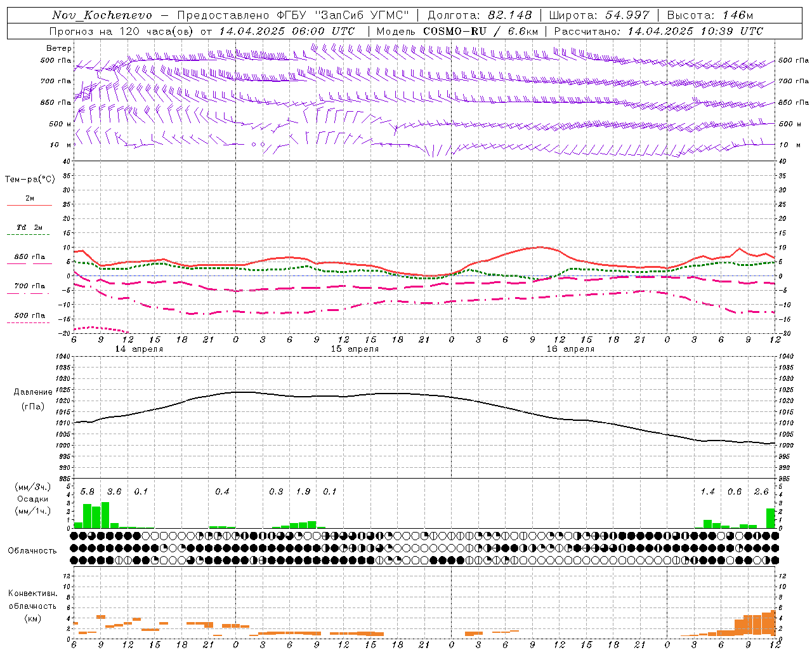Click the longitude value 82.148
The height and width of the screenshot is (650, 812).
click(x=510, y=15)
